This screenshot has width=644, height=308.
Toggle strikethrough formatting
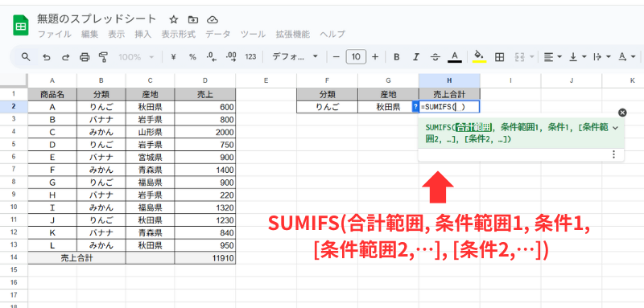pos(436,56)
